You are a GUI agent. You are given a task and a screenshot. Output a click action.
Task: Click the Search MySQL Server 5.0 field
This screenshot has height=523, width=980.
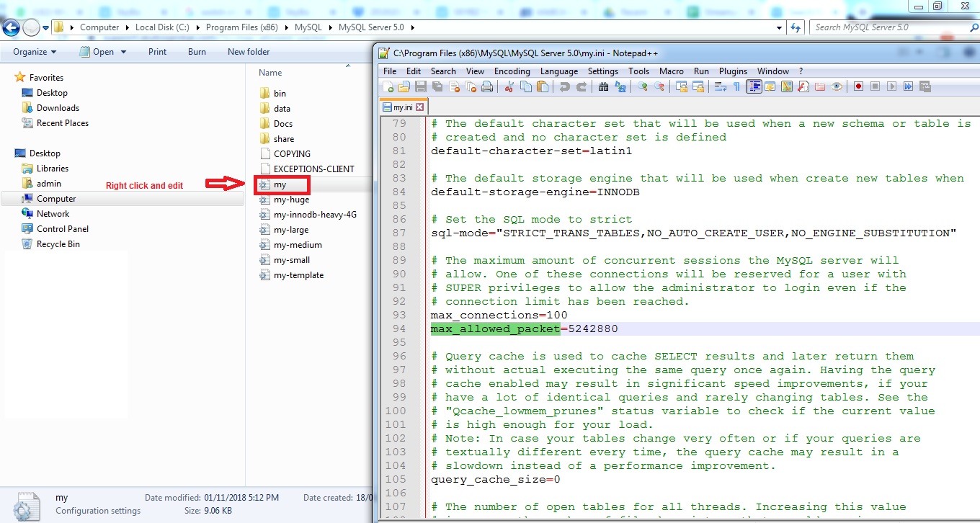[886, 27]
